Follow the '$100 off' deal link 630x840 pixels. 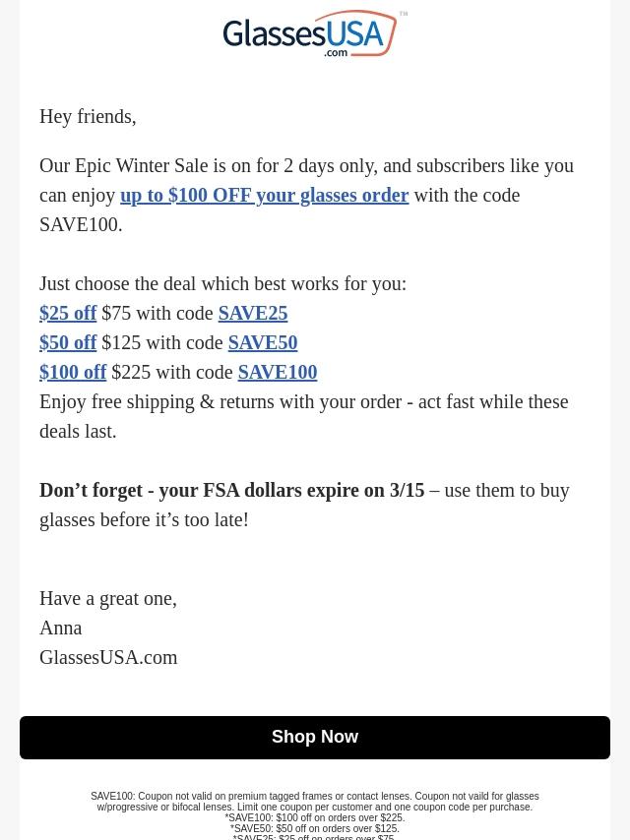[73, 373]
